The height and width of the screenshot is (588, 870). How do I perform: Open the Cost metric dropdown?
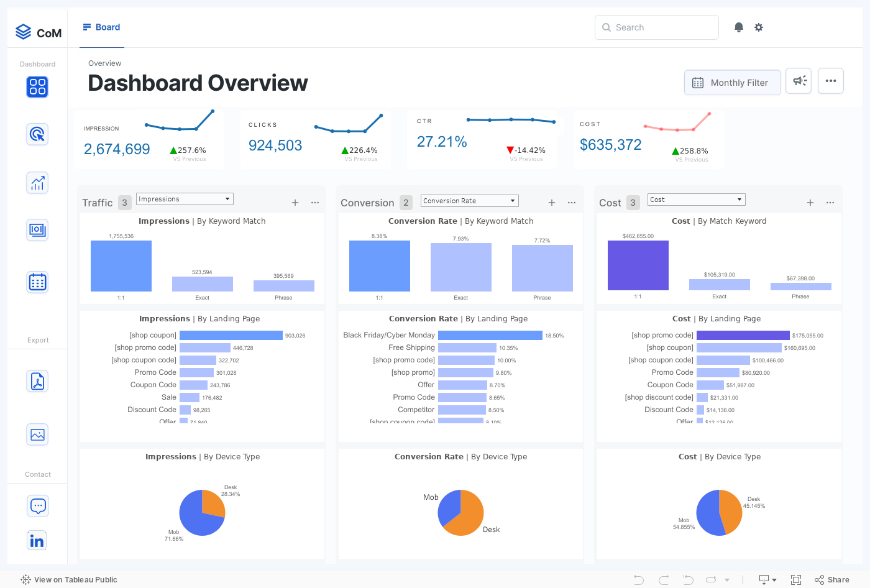[x=697, y=200]
